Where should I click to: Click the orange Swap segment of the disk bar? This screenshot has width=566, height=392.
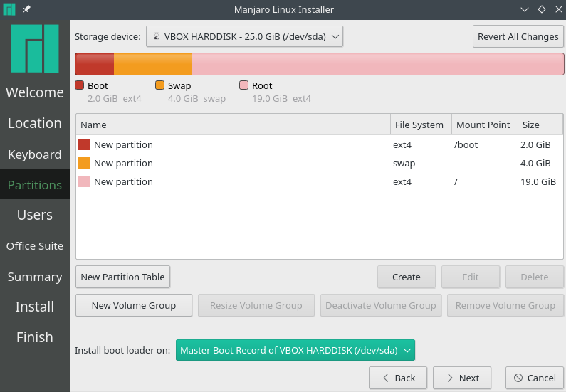click(x=153, y=64)
